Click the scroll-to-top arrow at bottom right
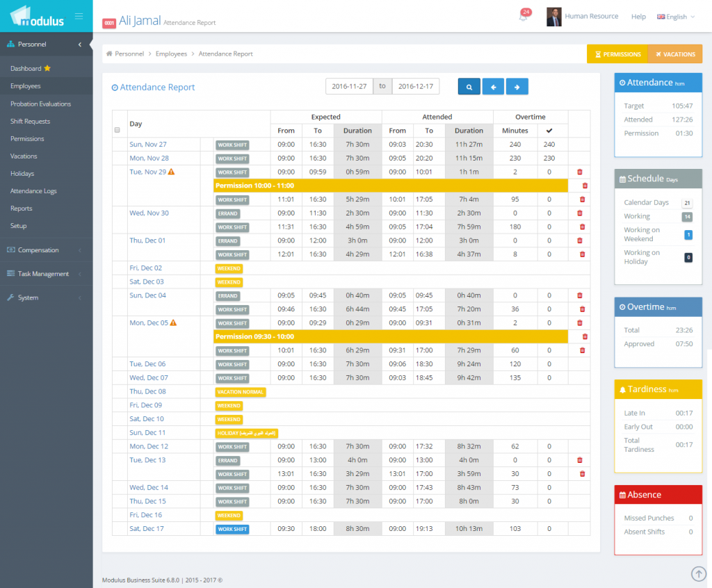 coord(698,573)
